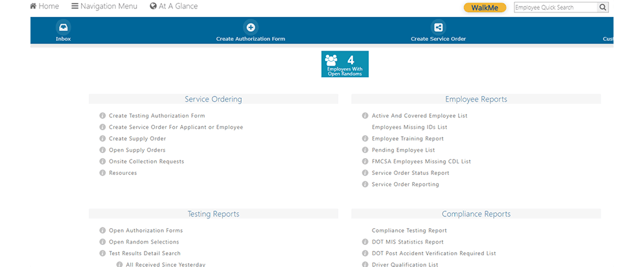Click info icon beside Open Random Selections
The height and width of the screenshot is (267, 644).
(x=102, y=242)
